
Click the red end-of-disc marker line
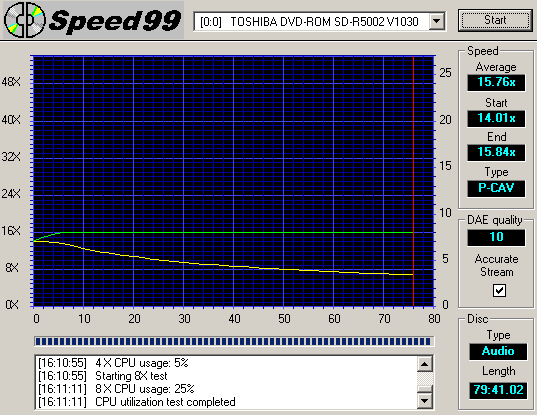click(x=413, y=181)
